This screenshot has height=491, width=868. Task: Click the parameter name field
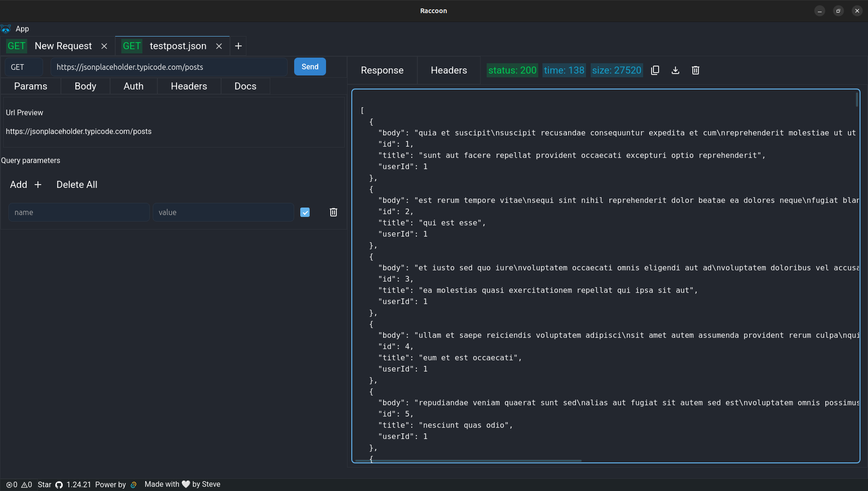pos(79,212)
